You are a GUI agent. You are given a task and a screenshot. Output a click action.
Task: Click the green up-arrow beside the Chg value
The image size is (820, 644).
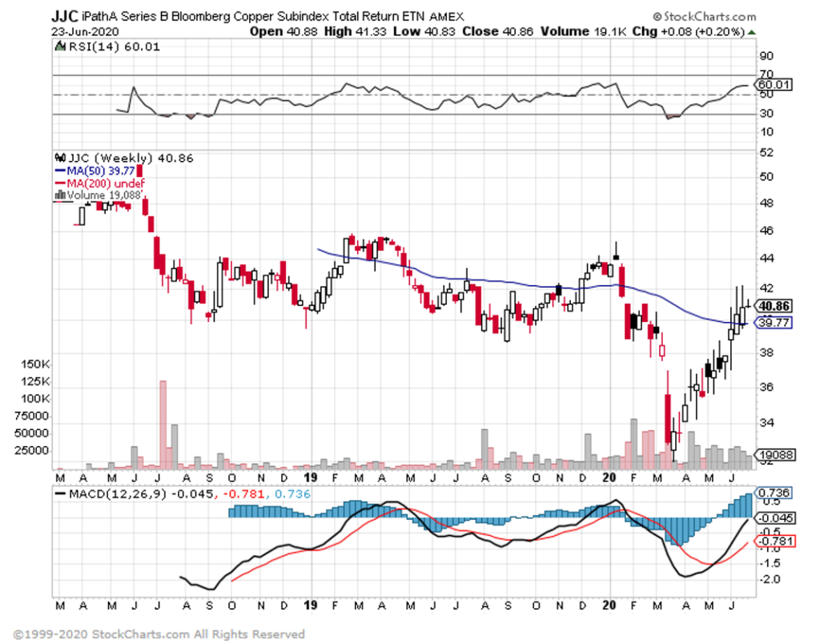751,32
